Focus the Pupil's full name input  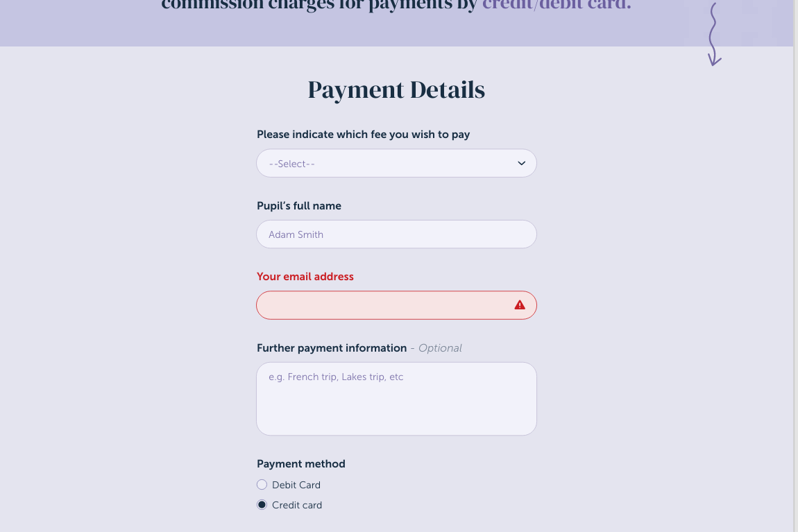[x=396, y=234]
